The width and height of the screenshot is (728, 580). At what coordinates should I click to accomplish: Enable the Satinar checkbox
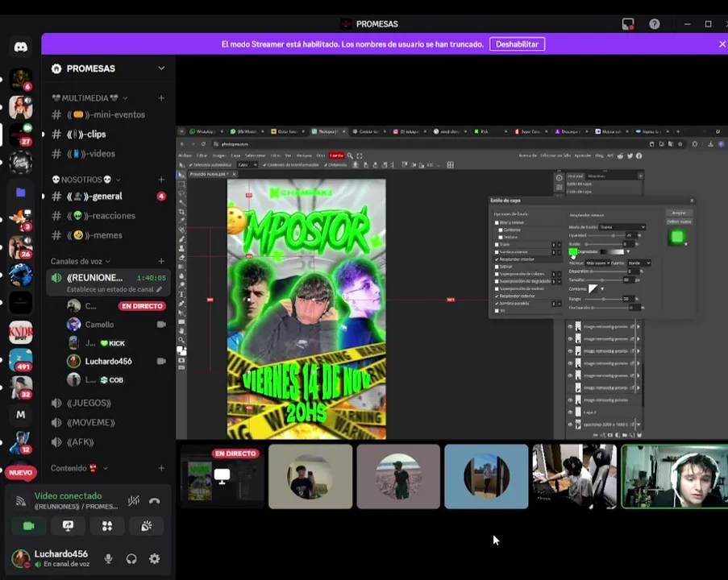click(497, 267)
